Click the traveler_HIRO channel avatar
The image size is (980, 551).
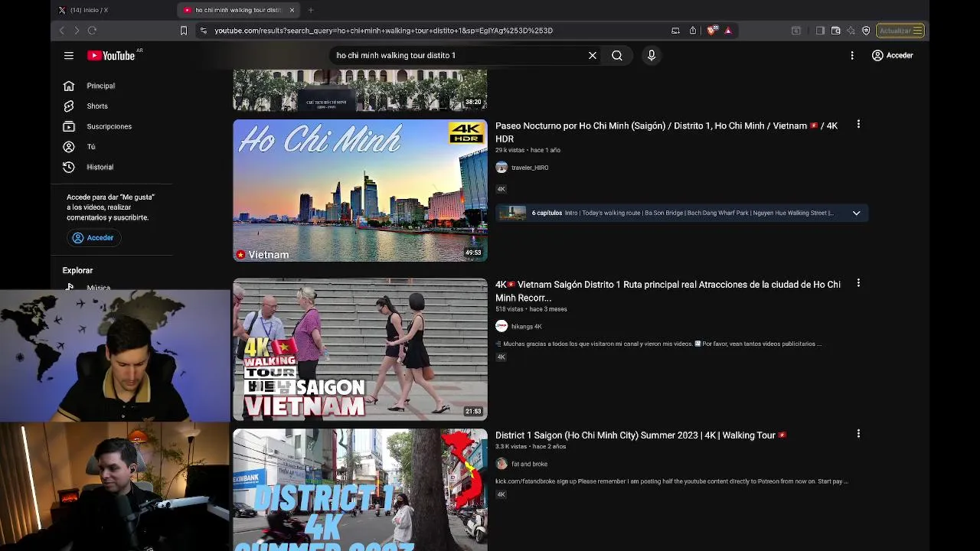coord(501,168)
